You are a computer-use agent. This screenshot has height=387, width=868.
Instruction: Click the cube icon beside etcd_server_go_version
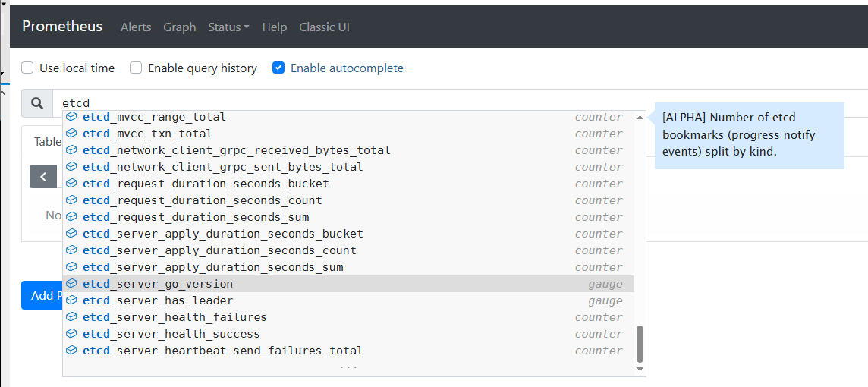point(71,284)
